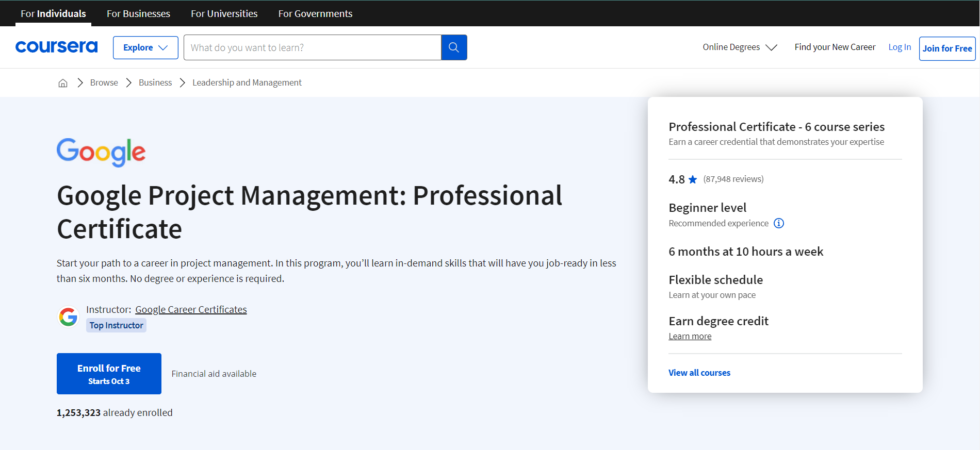
Task: Click Beginner level text
Action: click(707, 208)
